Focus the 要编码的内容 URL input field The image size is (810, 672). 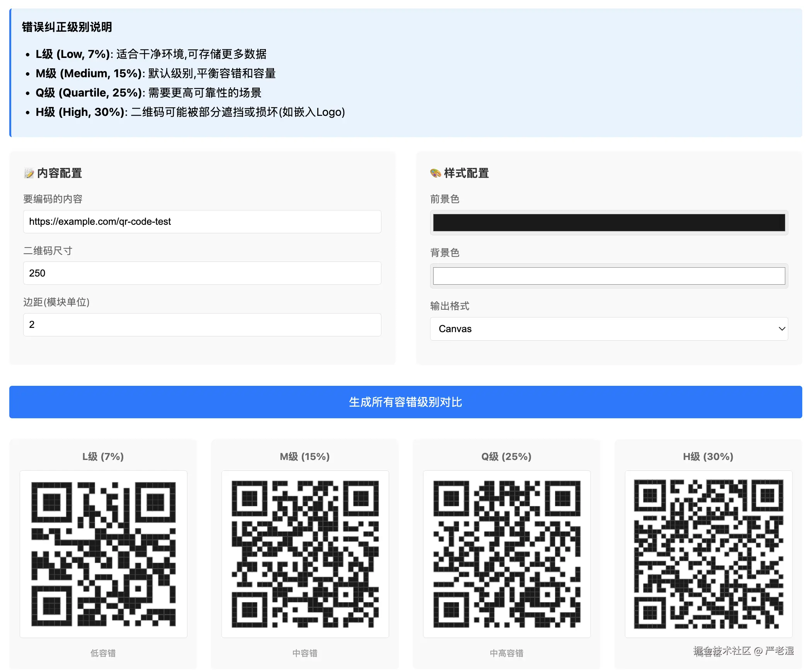pos(202,222)
